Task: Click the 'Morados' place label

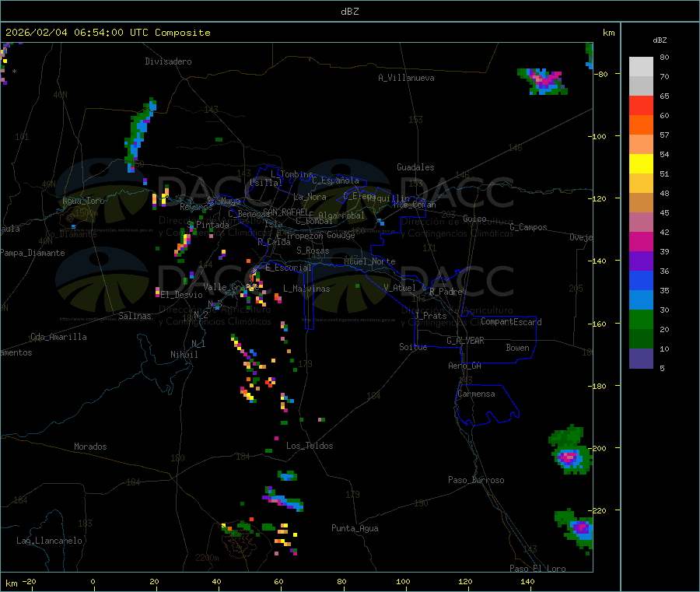Action: tap(90, 447)
